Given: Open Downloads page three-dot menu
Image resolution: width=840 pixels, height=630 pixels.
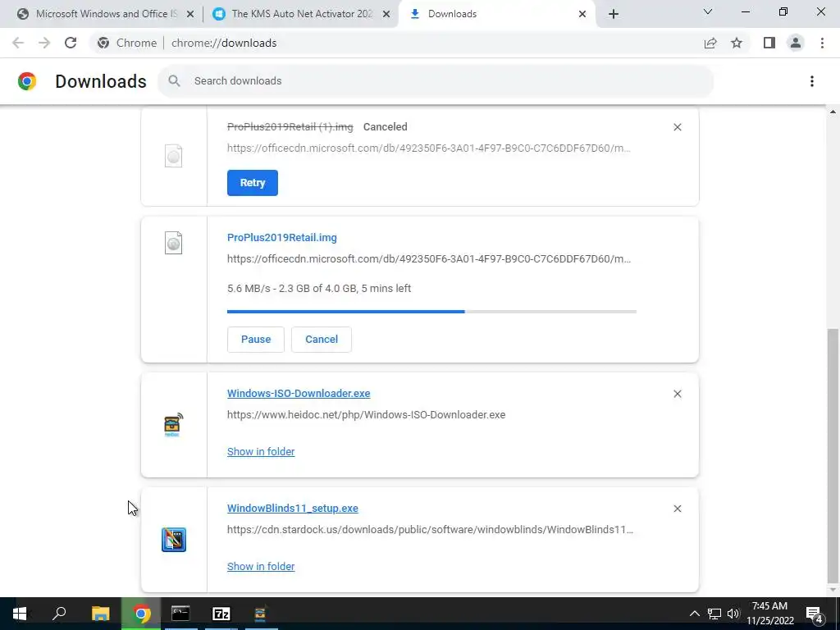Looking at the screenshot, I should coord(812,81).
